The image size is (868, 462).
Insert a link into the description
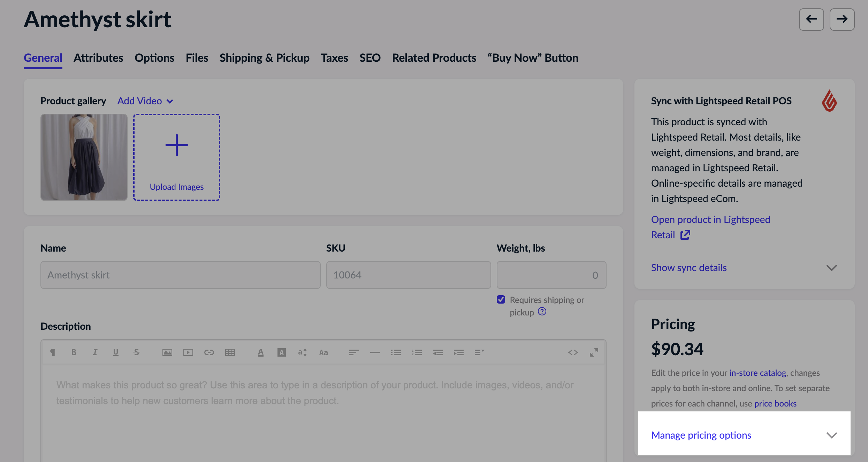click(209, 352)
